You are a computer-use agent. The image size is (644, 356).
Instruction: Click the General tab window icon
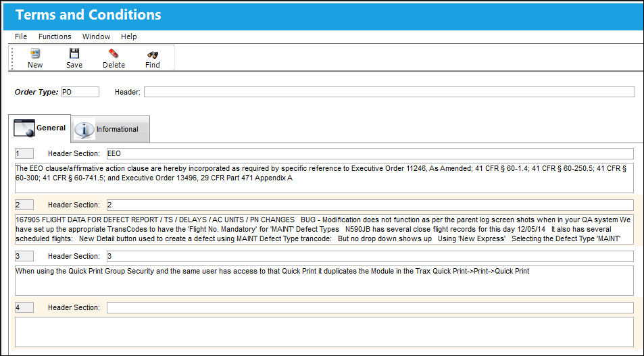pyautogui.click(x=24, y=128)
